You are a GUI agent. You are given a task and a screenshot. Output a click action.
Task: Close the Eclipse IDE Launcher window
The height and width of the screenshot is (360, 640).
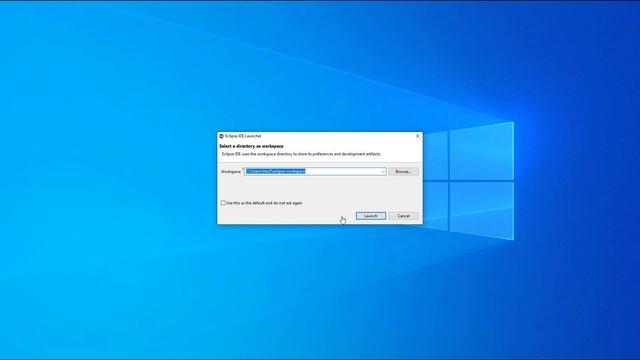pos(418,136)
